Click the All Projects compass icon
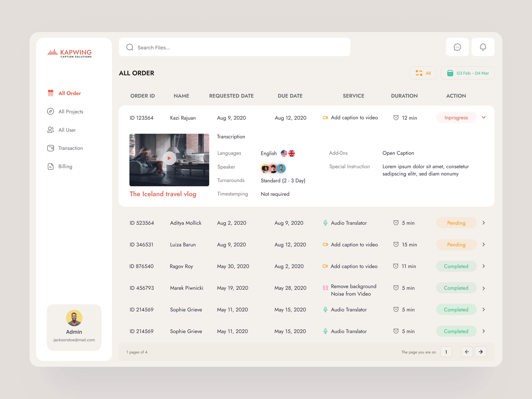Viewport: 532px width, 399px height. click(x=51, y=111)
